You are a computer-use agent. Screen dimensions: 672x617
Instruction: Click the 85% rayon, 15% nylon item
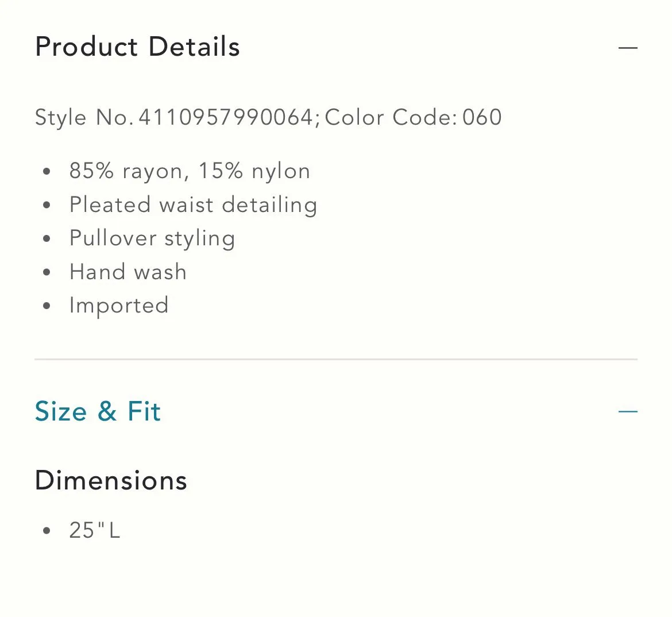(190, 171)
